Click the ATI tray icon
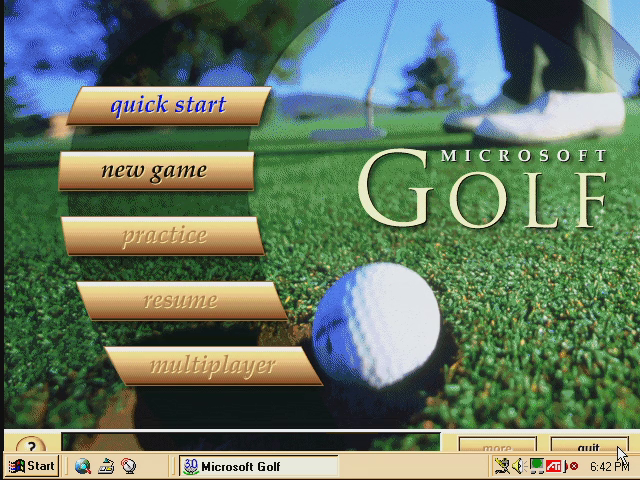 point(553,466)
